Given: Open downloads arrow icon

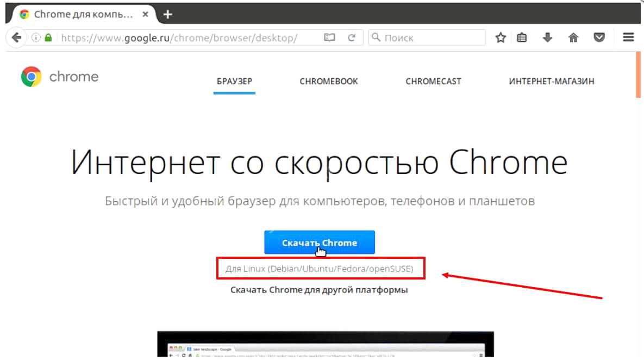Looking at the screenshot, I should [x=547, y=38].
